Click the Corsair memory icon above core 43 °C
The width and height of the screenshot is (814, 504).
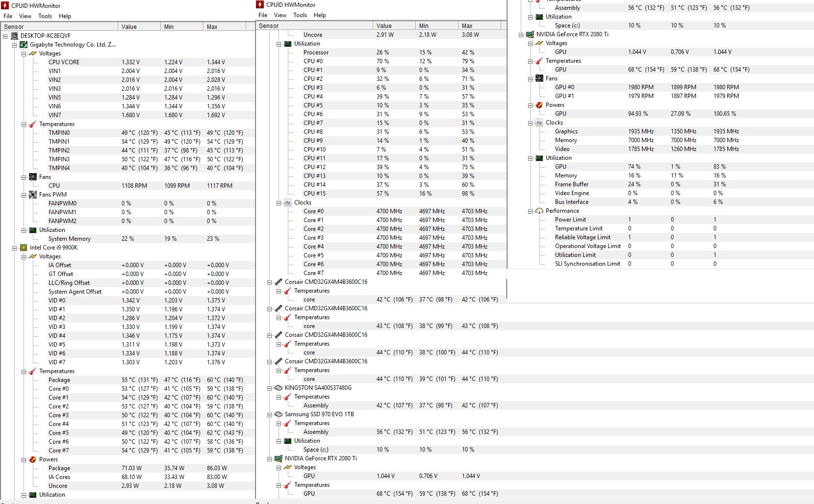coord(279,308)
